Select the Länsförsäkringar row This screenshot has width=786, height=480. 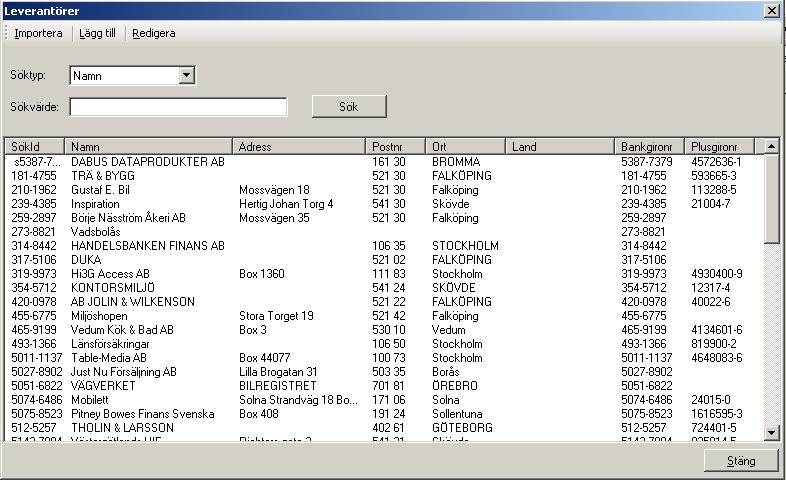tap(383, 344)
